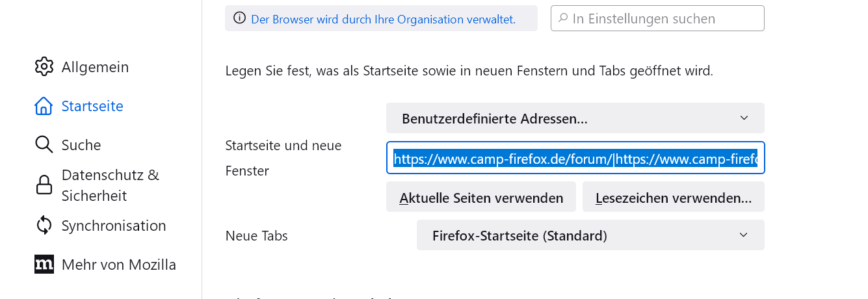Focus the In Einstellungen suchen field

663,19
